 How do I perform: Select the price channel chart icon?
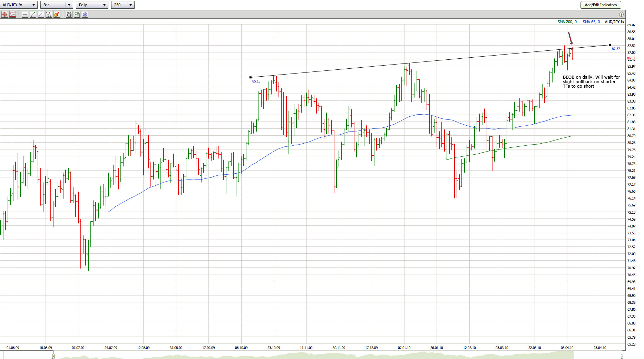coord(13,14)
